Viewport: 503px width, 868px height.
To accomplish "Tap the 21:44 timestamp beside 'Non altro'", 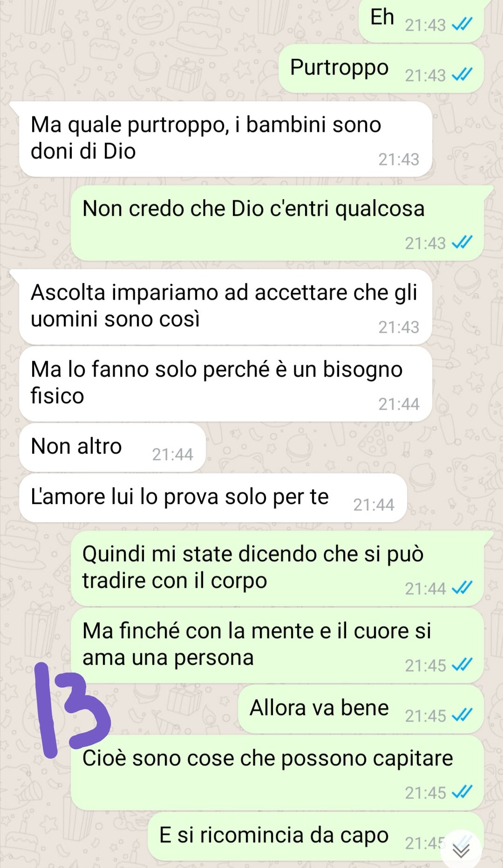I will click(172, 455).
